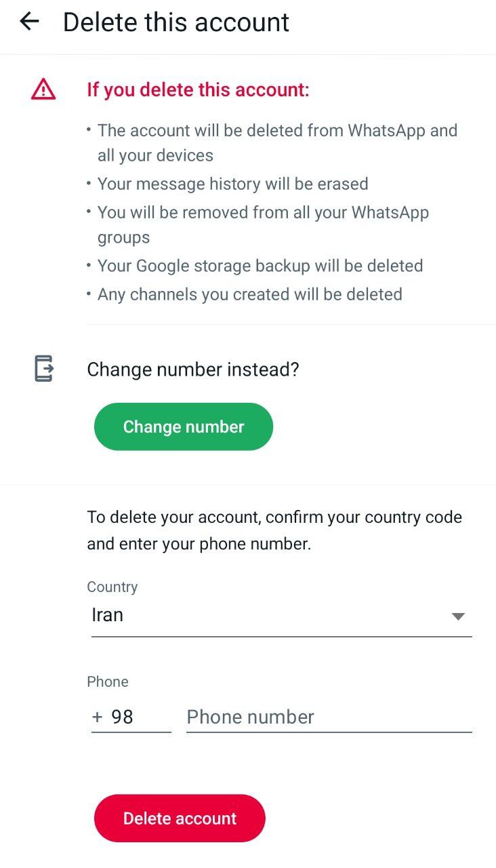Click the 'Google storage backup will be deleted' line
Viewport: 496px width, 868px height.
(x=260, y=266)
